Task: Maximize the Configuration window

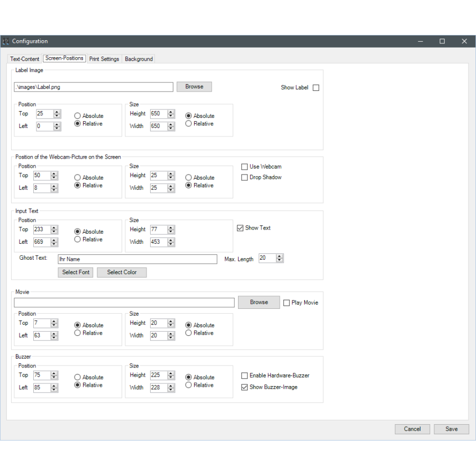Action: click(442, 41)
